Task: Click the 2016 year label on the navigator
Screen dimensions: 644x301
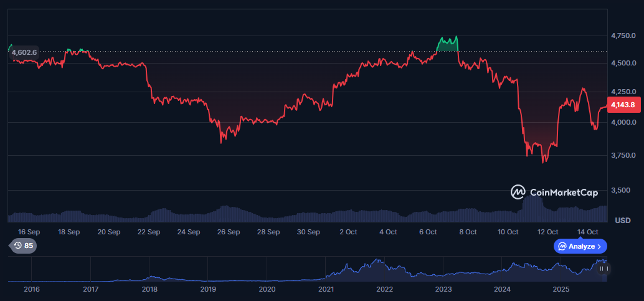Action: click(32, 289)
